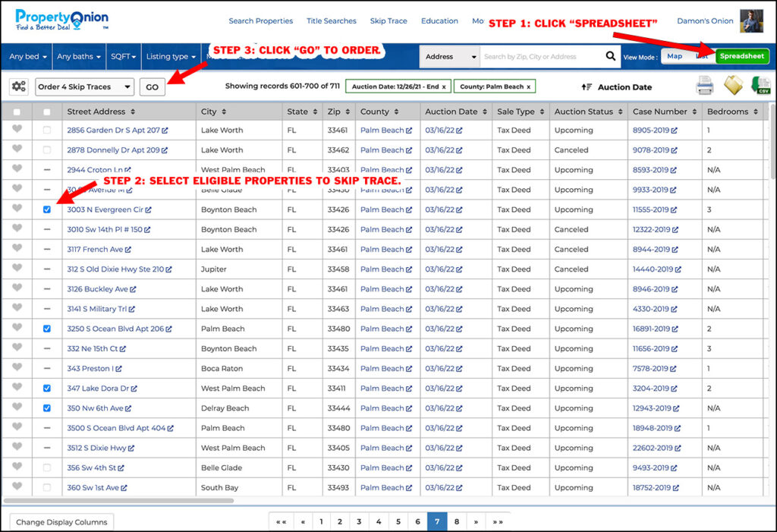Open Search Properties menu
Viewport: 777px width, 532px height.
click(x=261, y=20)
